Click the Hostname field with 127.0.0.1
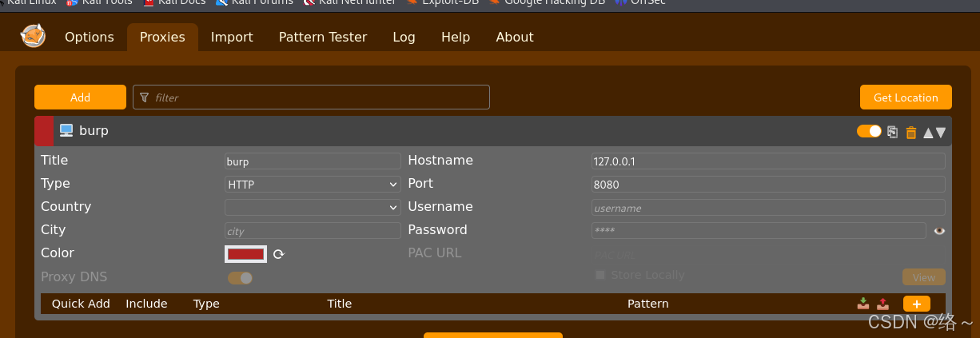 768,161
